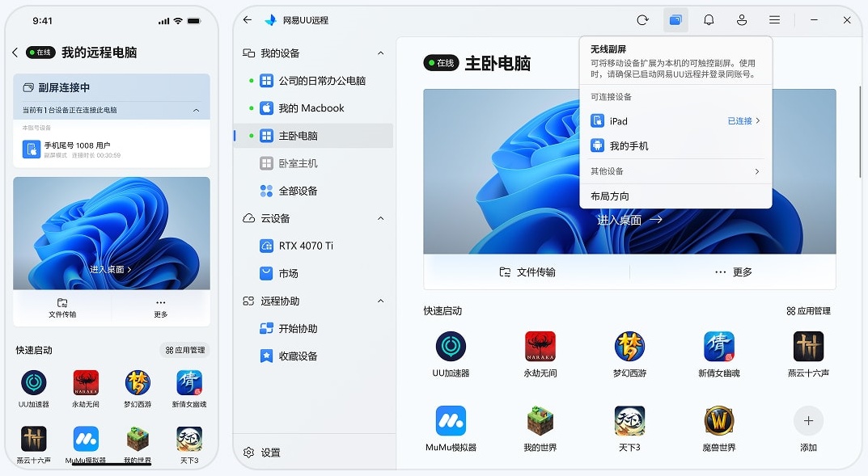The image size is (868, 476).
Task: Tap 更多 on the phone screen
Action: 160,308
